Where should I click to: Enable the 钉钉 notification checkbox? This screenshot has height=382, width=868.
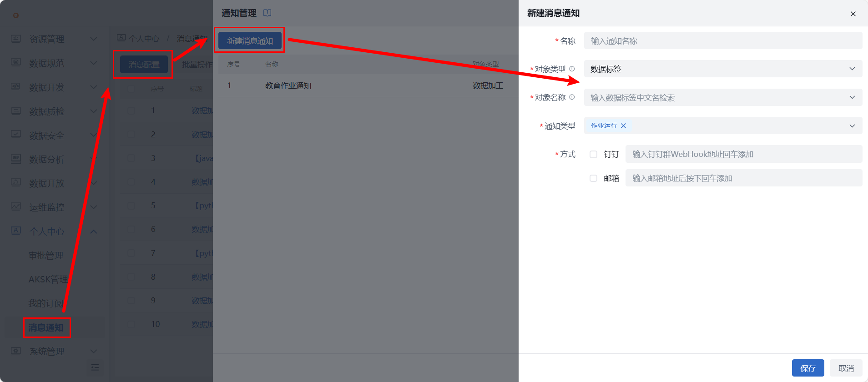593,154
